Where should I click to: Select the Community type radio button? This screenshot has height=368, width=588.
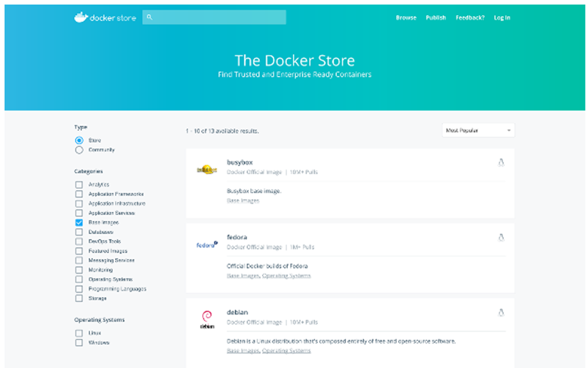click(x=79, y=150)
